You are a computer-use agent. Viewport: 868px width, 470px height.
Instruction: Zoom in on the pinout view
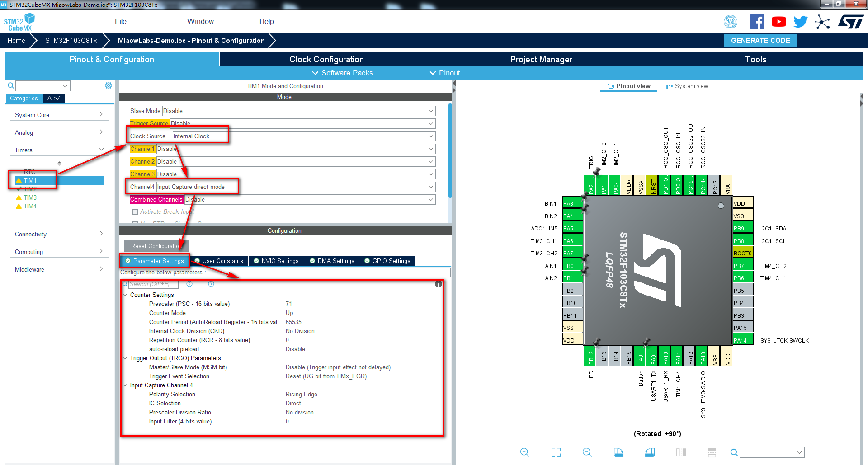(524, 452)
